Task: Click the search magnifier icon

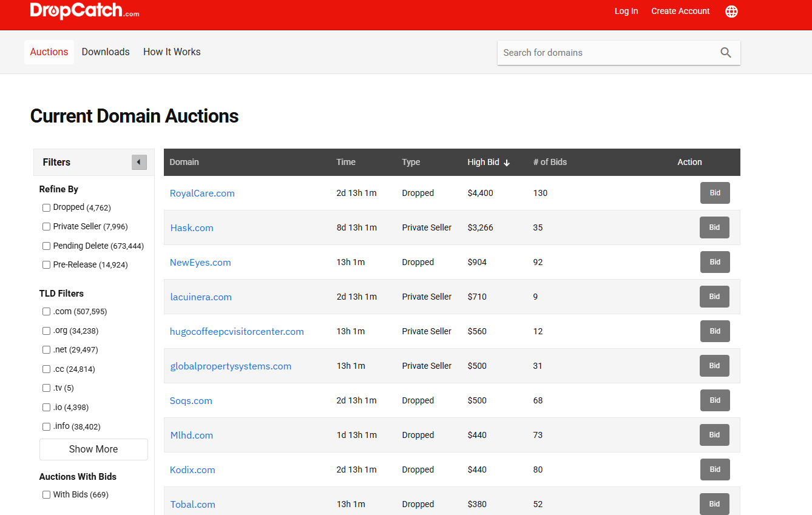Action: (x=725, y=53)
